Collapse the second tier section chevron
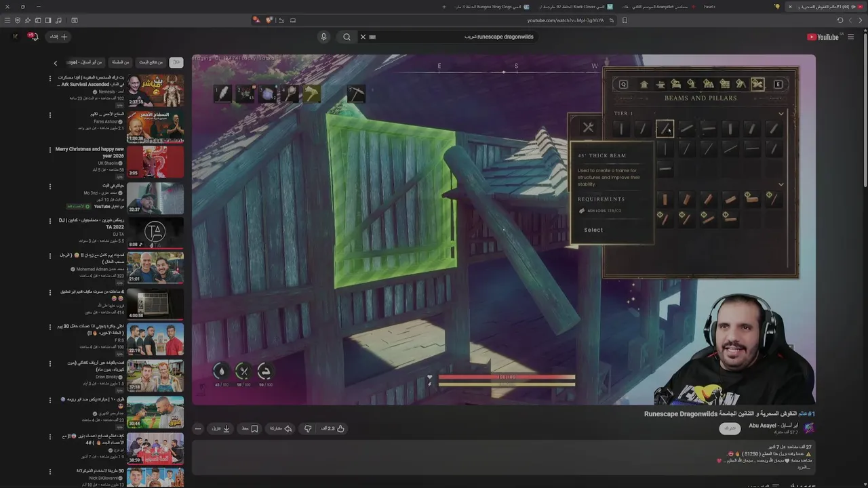This screenshot has width=868, height=488. [x=781, y=184]
